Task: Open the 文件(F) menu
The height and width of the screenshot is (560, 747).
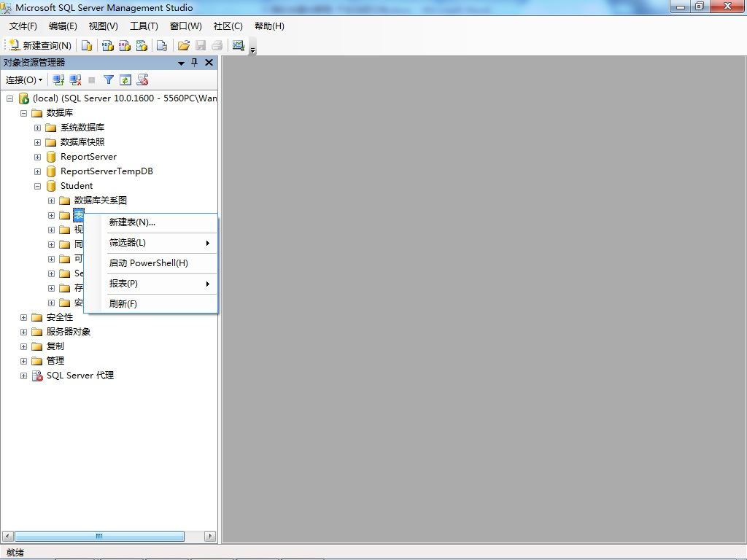Action: [x=23, y=26]
